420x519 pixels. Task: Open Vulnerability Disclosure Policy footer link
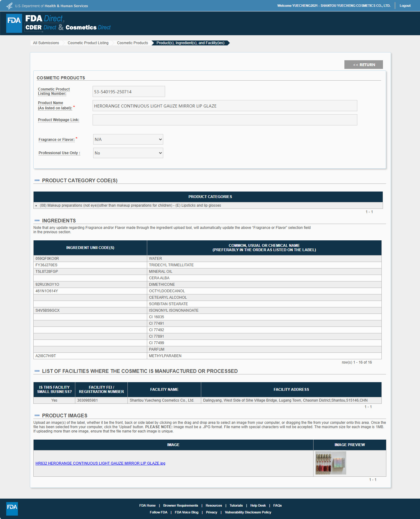(x=248, y=512)
